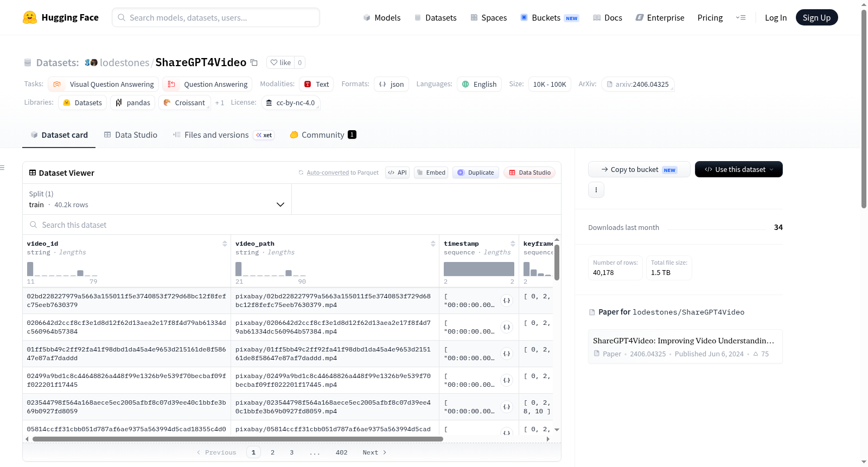The image size is (868, 467).
Task: Open the ShareGPT4Video paper card
Action: [x=685, y=346]
